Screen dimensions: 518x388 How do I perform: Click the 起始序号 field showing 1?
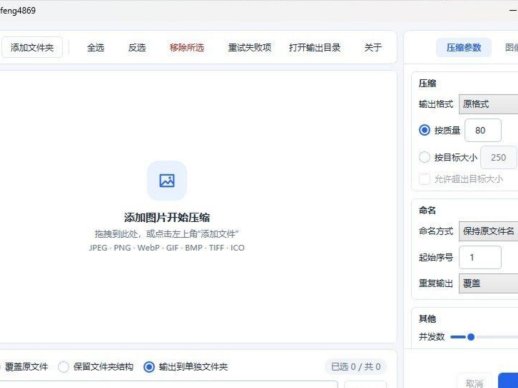480,257
